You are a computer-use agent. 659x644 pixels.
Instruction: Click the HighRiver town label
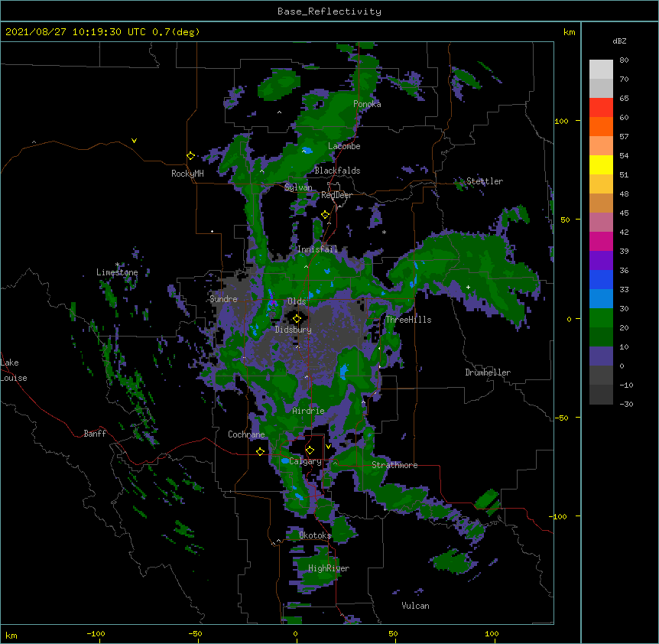[x=329, y=568]
